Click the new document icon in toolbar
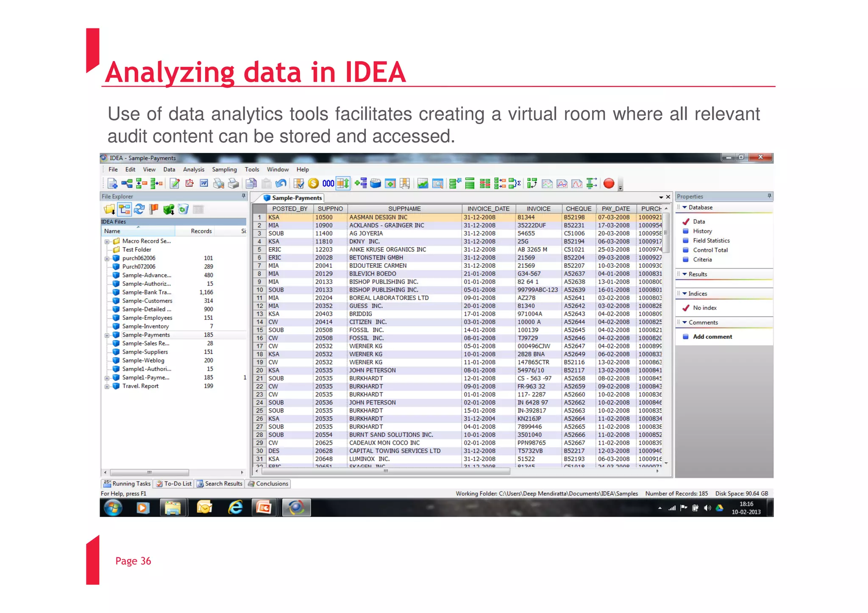The image size is (868, 613). 112,183
